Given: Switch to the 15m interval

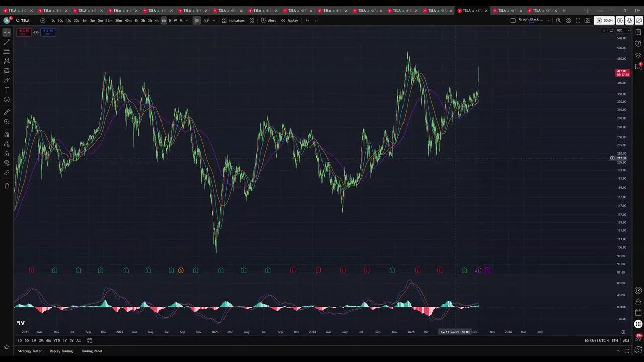Looking at the screenshot, I should [109, 20].
